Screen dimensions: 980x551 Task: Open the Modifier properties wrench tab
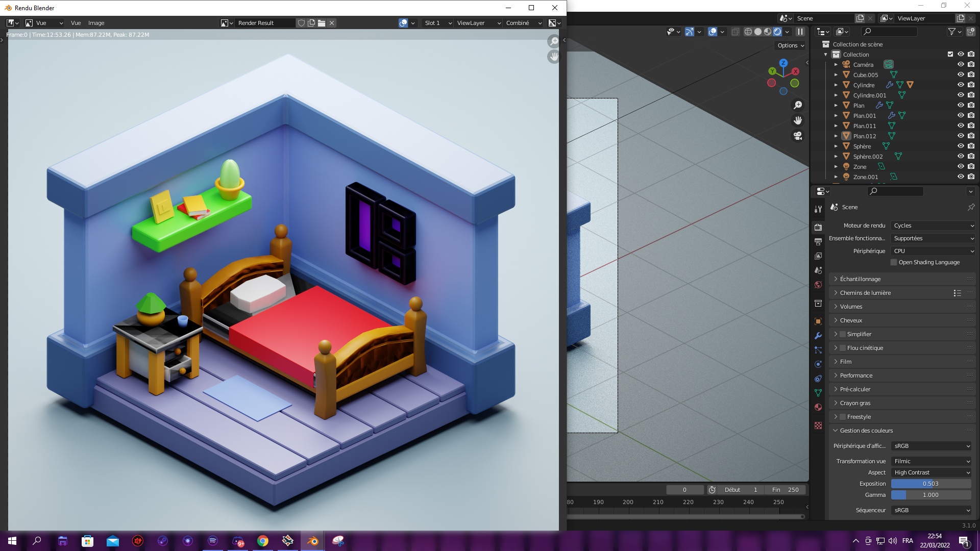tap(818, 336)
